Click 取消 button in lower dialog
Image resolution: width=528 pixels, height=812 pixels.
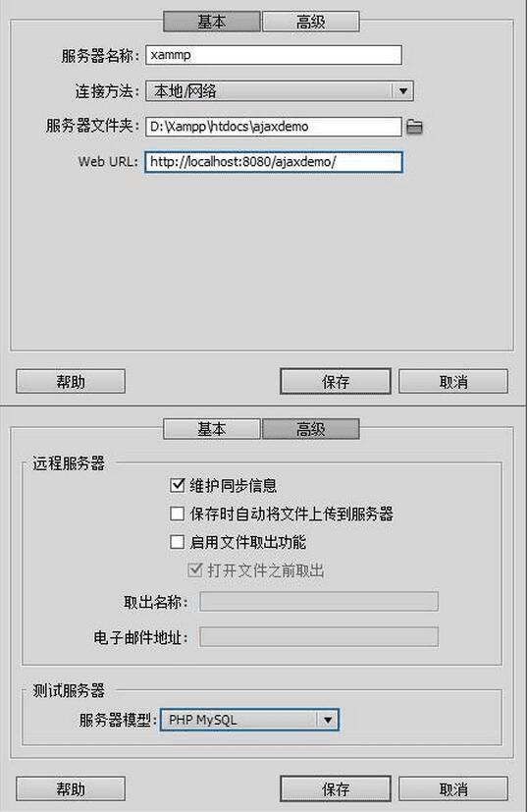click(x=453, y=788)
